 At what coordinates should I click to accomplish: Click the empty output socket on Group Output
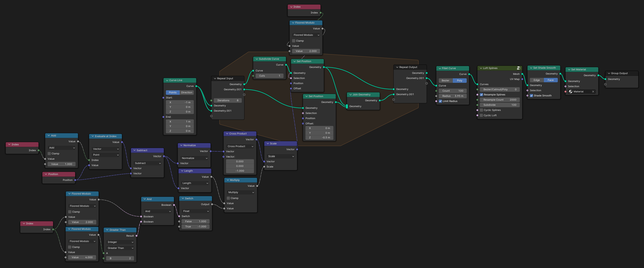(x=605, y=84)
